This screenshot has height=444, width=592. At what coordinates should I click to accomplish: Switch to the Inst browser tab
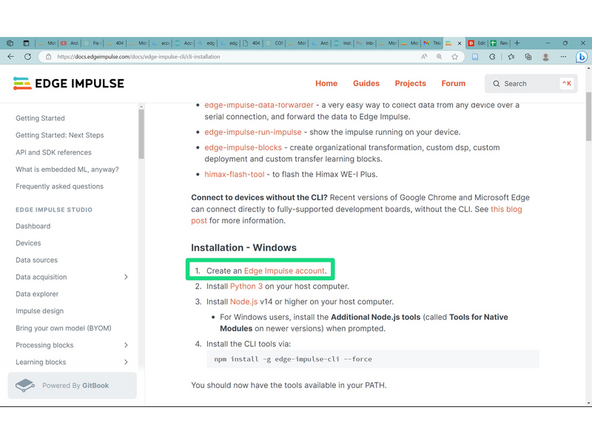click(342, 43)
